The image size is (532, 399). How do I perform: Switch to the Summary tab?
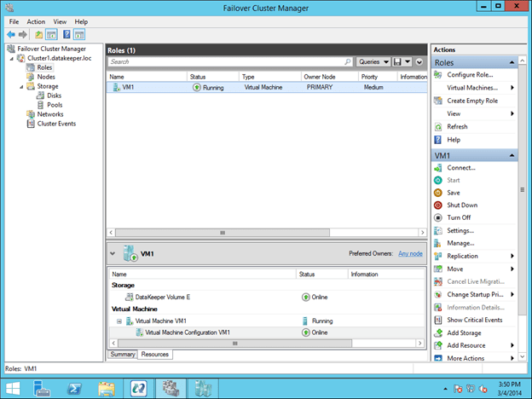(123, 354)
